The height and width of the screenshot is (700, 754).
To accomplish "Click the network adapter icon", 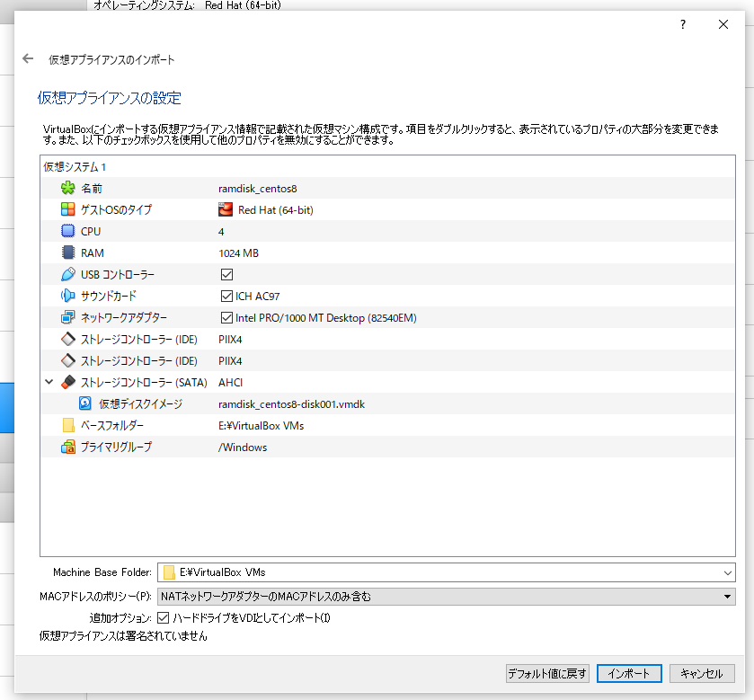I will [x=67, y=317].
